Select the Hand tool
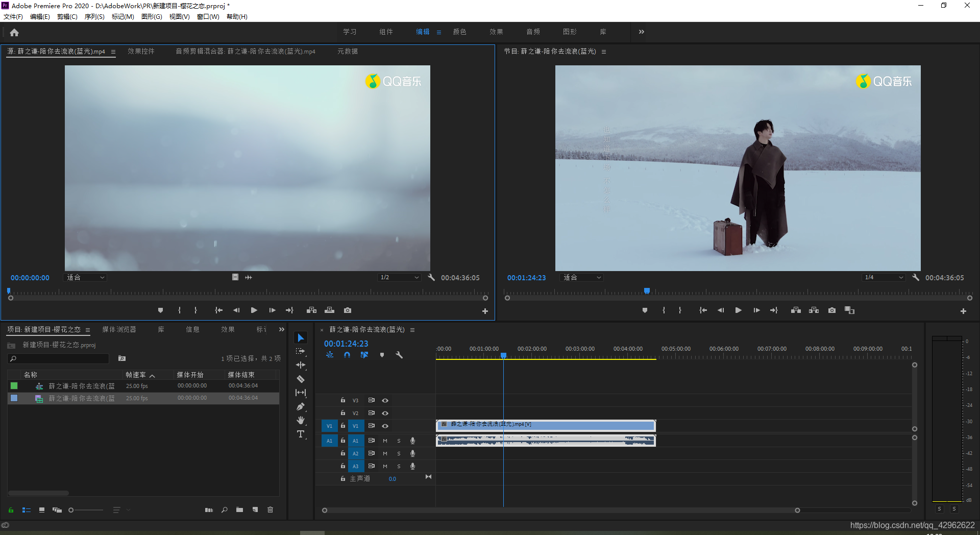 click(x=301, y=420)
